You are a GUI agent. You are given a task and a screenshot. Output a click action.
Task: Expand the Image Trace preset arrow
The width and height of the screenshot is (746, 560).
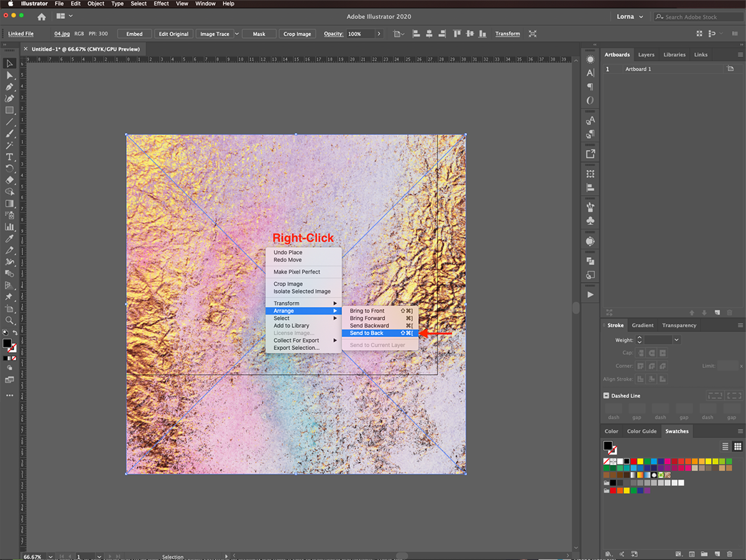point(237,34)
